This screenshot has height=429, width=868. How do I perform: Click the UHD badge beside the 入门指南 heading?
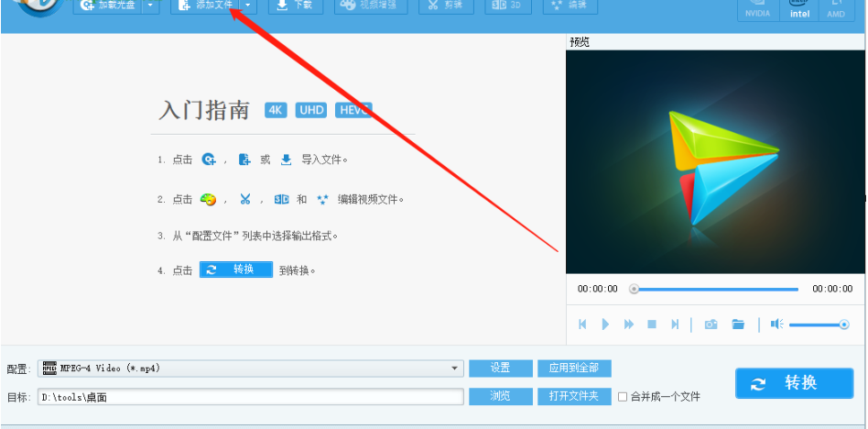click(x=311, y=110)
